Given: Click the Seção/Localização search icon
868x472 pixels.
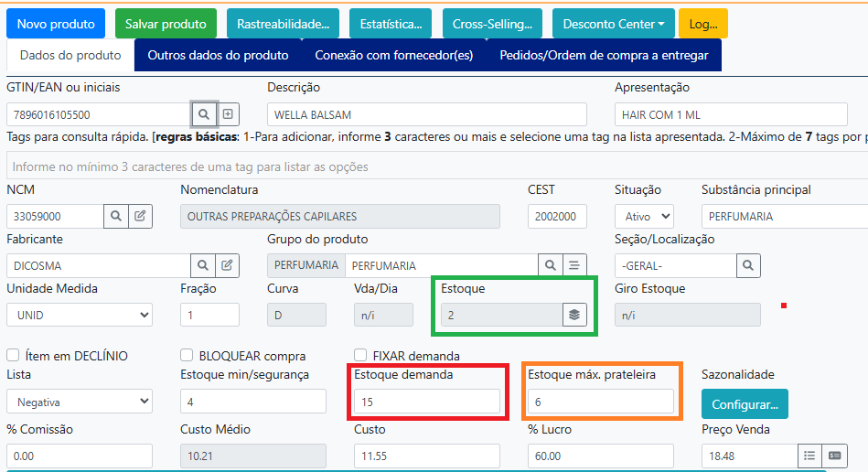Looking at the screenshot, I should click(x=748, y=265).
